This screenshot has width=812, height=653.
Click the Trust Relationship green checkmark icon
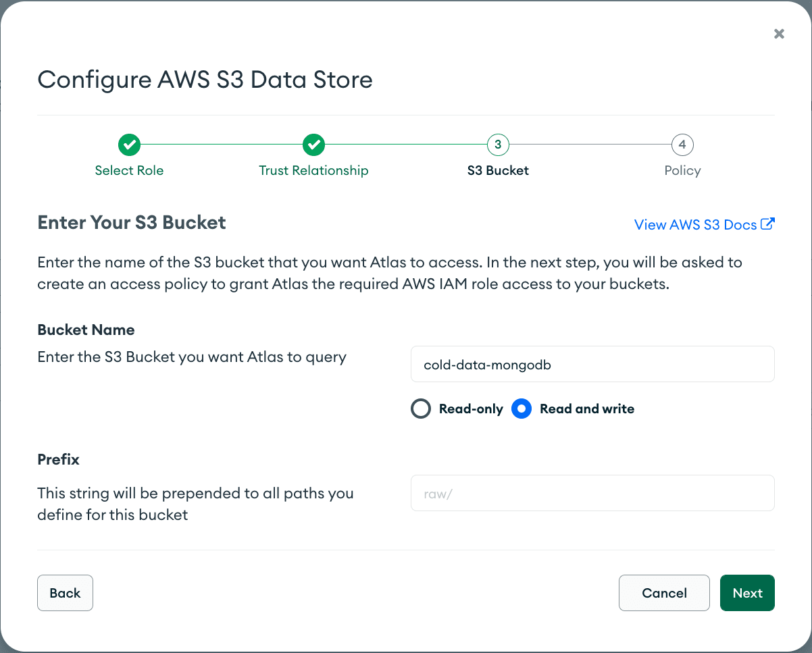point(313,145)
